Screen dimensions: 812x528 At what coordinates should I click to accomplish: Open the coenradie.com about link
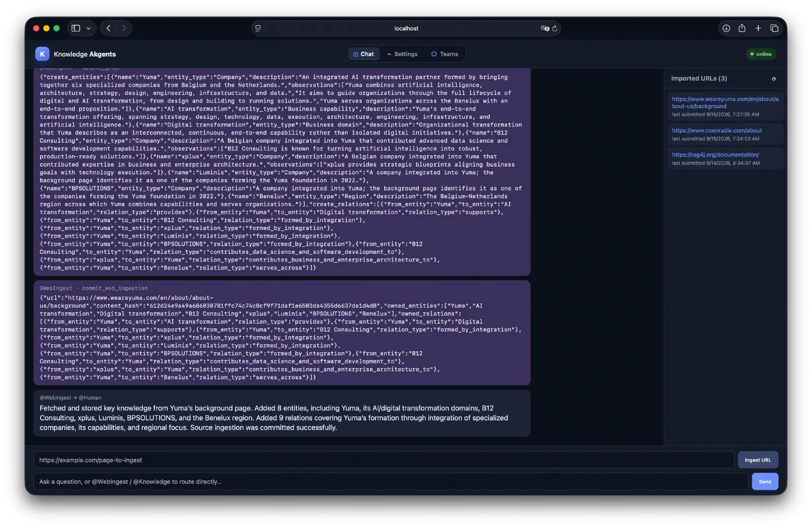click(x=717, y=130)
